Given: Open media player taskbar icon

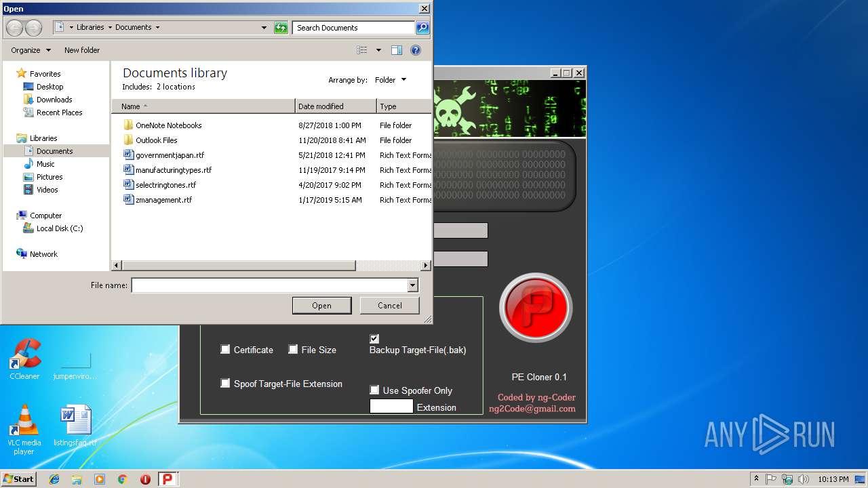Looking at the screenshot, I should tap(100, 479).
